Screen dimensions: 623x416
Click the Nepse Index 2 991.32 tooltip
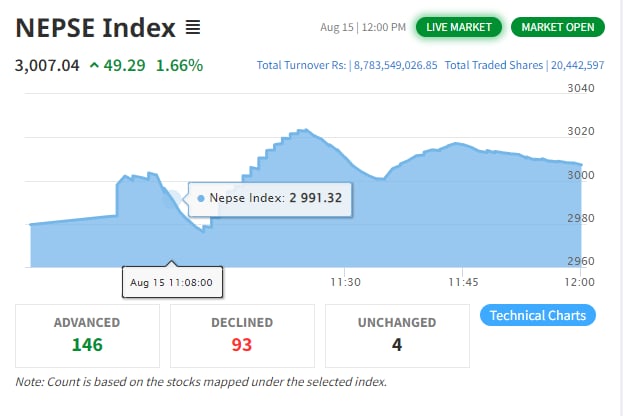268,198
